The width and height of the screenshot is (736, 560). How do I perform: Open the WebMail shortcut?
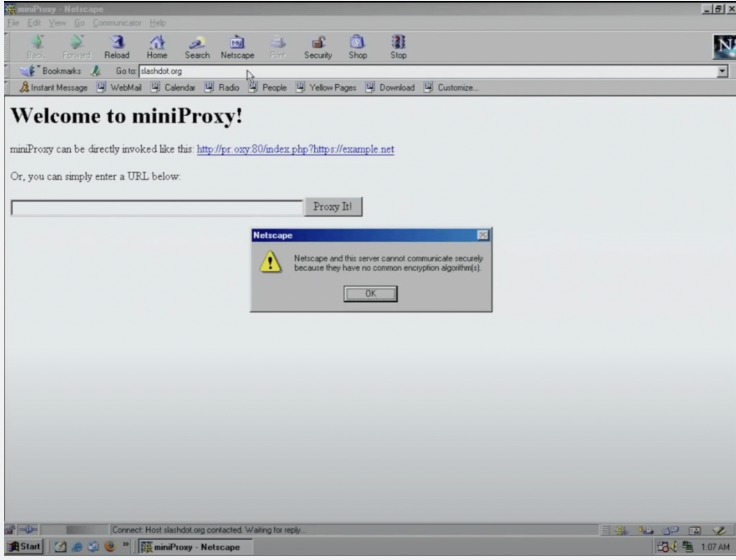pos(119,87)
